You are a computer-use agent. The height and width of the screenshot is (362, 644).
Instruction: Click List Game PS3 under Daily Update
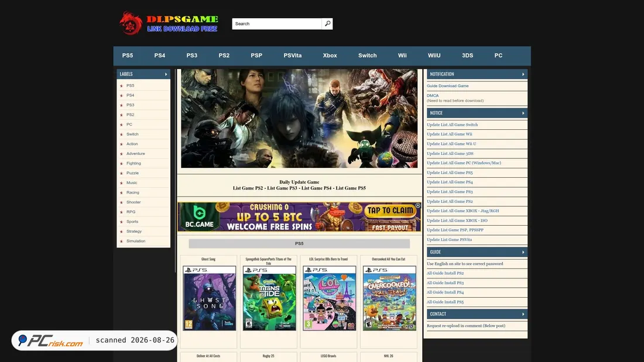pyautogui.click(x=282, y=188)
